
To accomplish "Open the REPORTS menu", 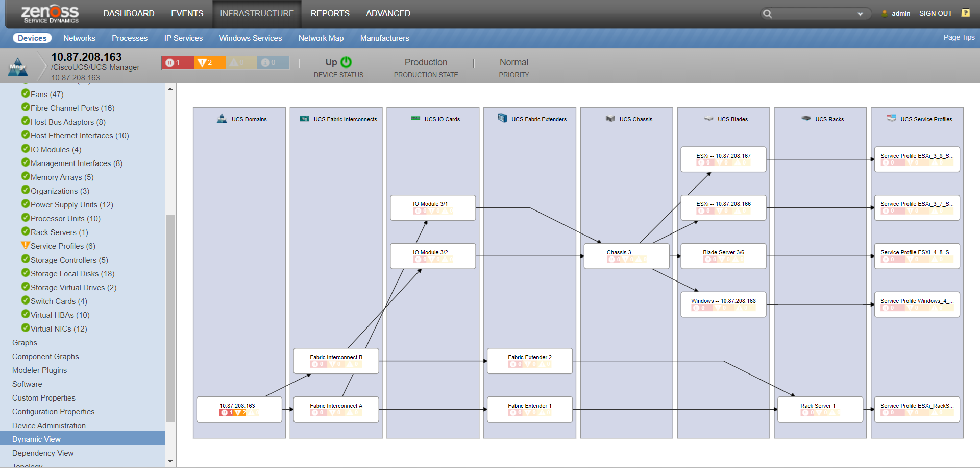I will (x=330, y=14).
